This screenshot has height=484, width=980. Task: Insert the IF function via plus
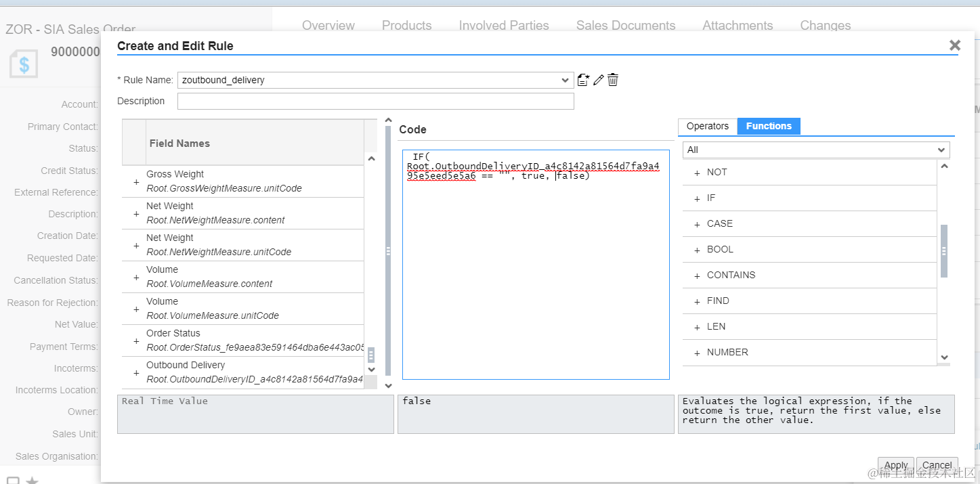(x=697, y=198)
